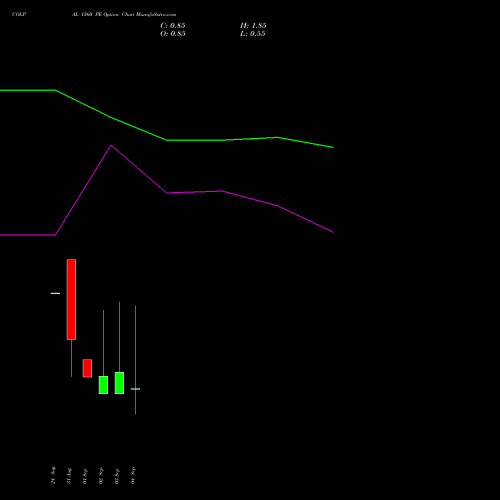500x500 pixels.
Task: Click the 02 Sep date label
Action: (101, 476)
